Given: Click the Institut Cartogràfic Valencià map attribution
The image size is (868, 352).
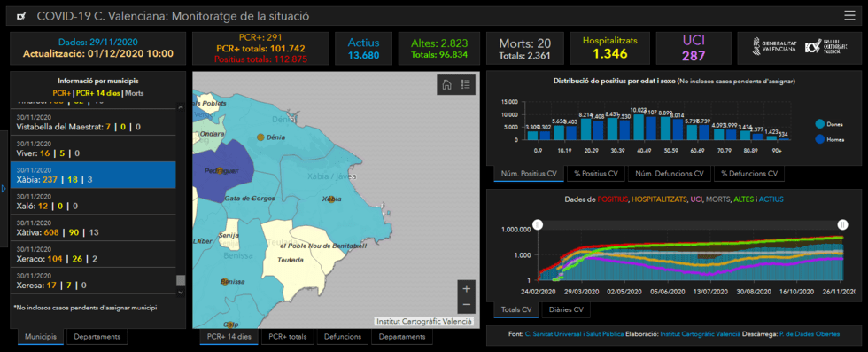Looking at the screenshot, I should point(424,321).
